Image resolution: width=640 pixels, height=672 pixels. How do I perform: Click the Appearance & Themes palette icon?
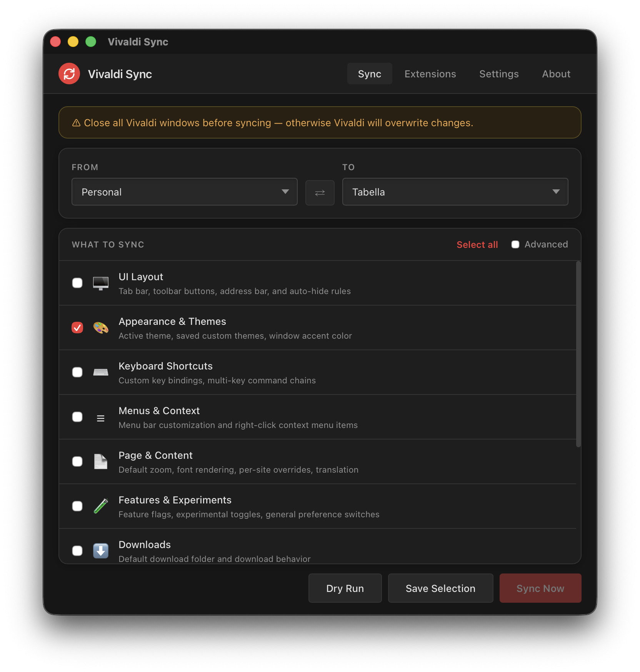point(101,328)
